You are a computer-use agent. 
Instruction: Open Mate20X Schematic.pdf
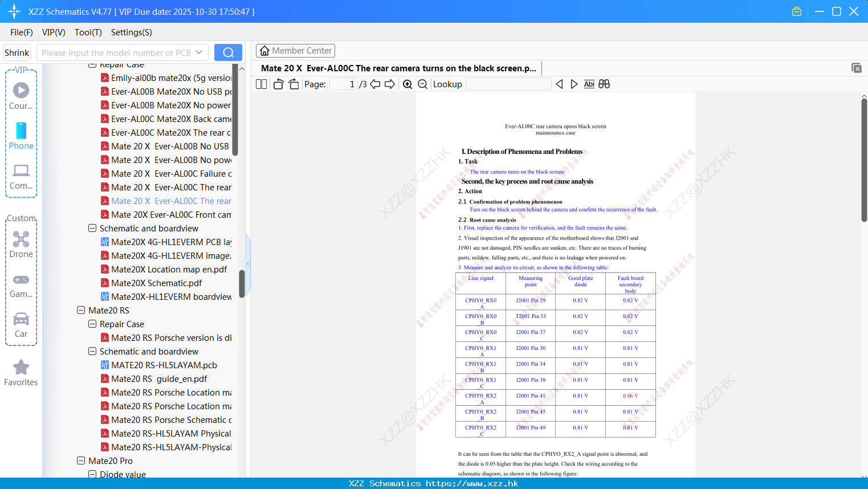[151, 283]
